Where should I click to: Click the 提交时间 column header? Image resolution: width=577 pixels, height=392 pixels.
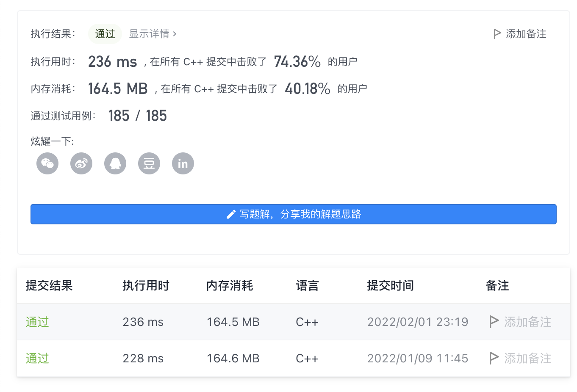(x=390, y=286)
